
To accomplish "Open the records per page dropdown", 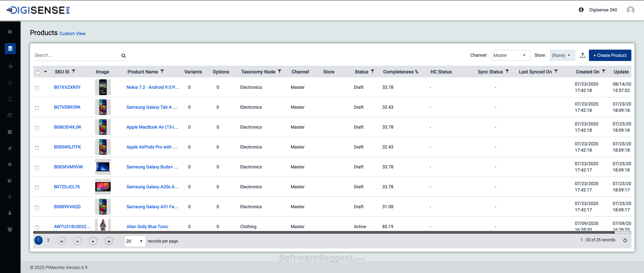I will tap(135, 241).
